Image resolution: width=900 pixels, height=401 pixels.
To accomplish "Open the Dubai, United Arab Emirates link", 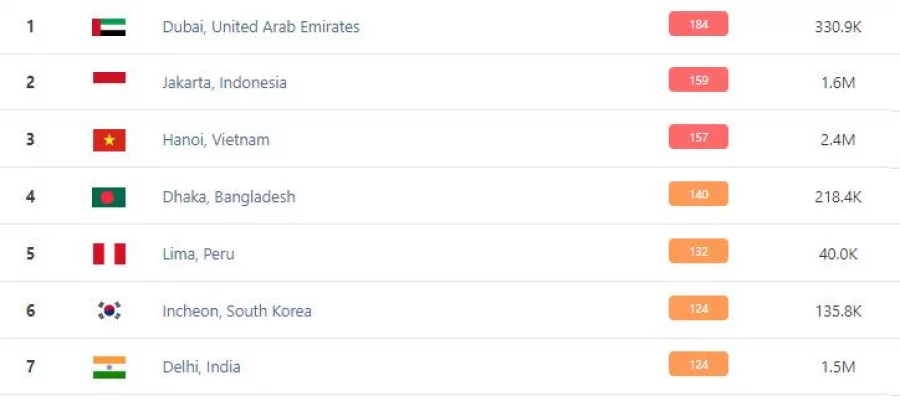I will [x=261, y=27].
